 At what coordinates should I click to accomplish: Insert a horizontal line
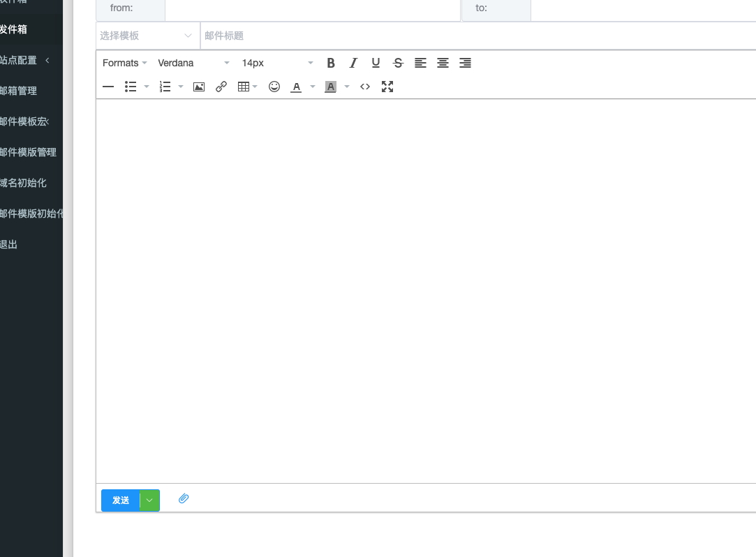click(108, 87)
